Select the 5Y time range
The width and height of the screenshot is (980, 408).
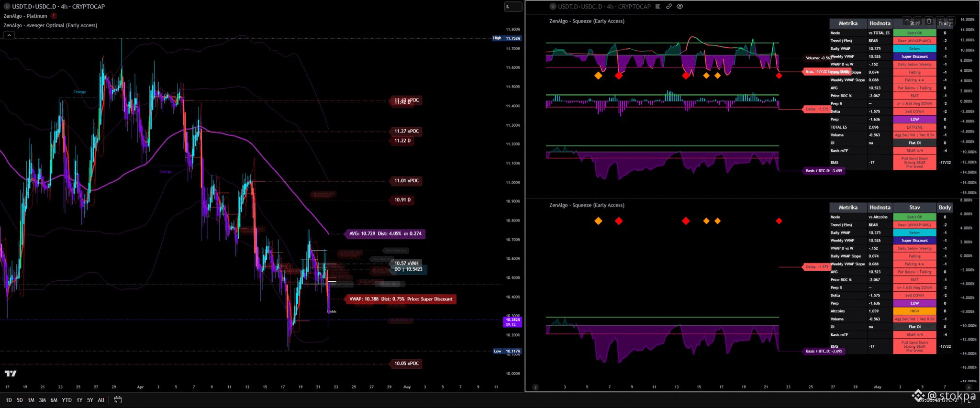tap(90, 400)
